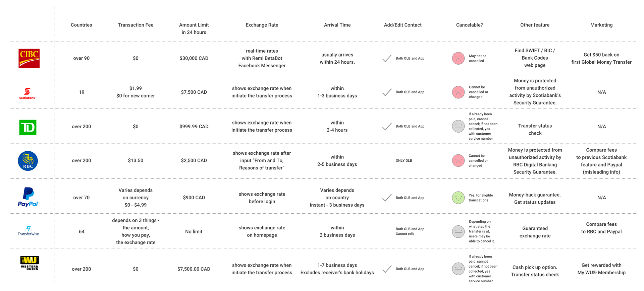Click the checkmark in Western Union row
This screenshot has width=644, height=291.
tap(387, 269)
